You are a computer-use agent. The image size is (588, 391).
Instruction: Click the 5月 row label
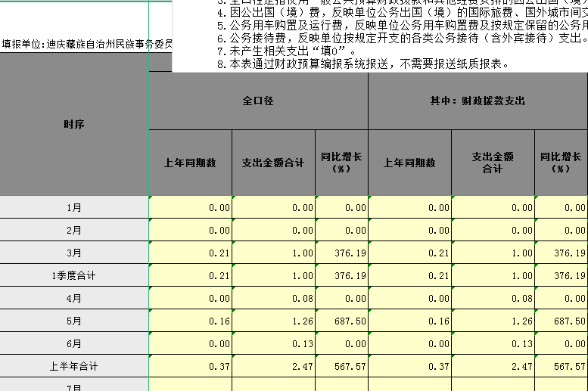(x=74, y=321)
